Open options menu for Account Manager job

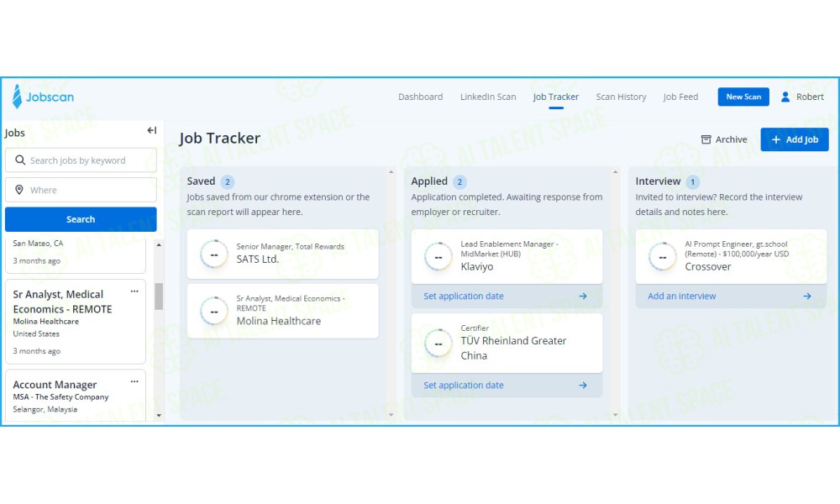pos(134,381)
